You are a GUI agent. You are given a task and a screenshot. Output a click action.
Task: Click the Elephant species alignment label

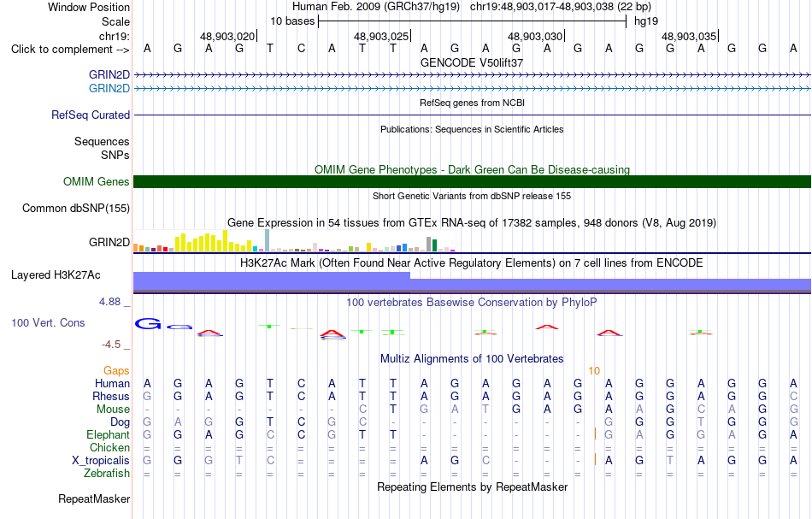(x=109, y=435)
